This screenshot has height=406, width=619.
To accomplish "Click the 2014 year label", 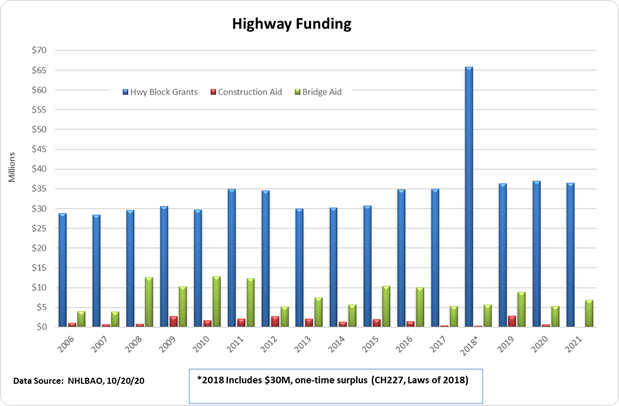I will [336, 344].
